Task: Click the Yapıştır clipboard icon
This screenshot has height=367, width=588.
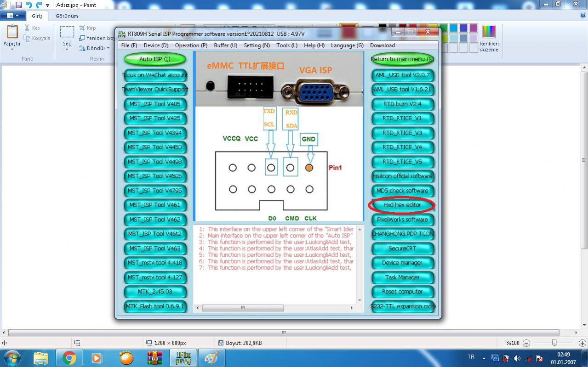Action: point(12,33)
